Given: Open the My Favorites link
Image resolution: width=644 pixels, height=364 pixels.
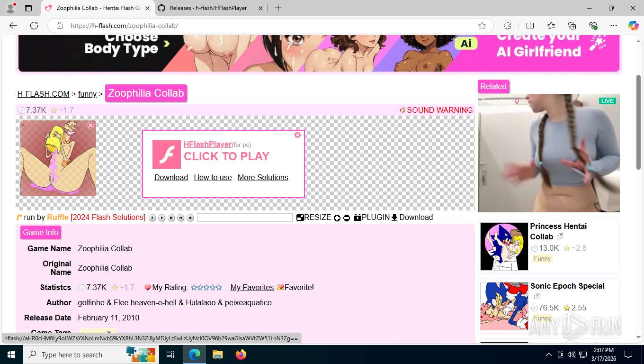Looking at the screenshot, I should 252,288.
